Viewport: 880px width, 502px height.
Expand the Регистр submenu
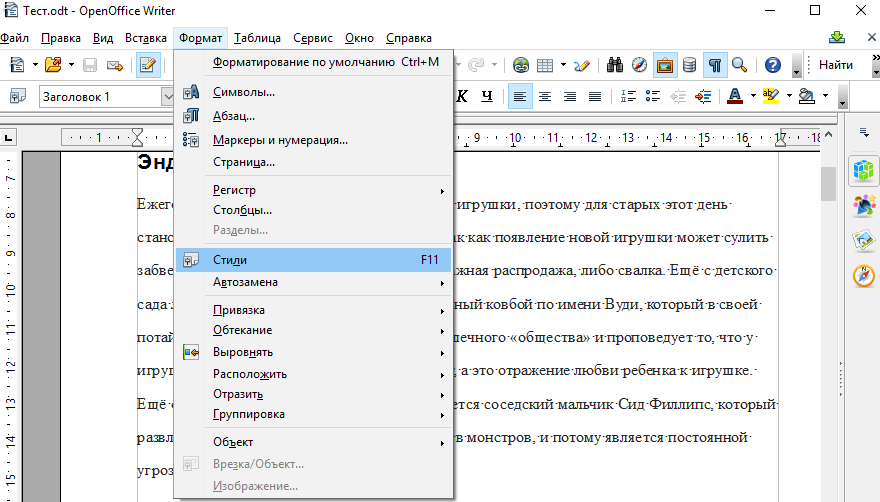[235, 190]
